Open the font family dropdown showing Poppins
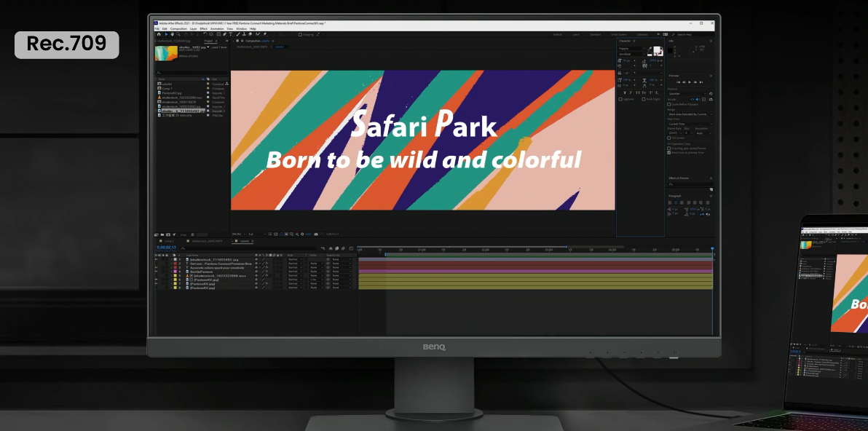 pyautogui.click(x=631, y=48)
